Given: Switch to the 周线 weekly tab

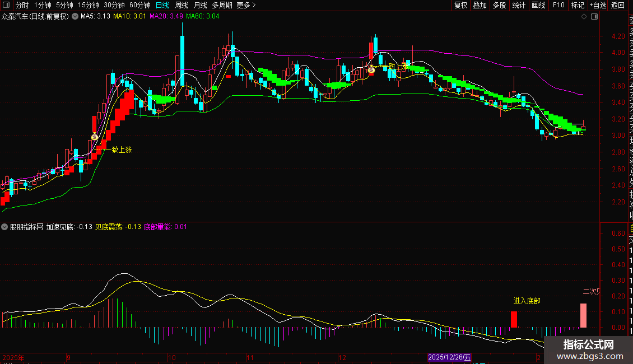Looking at the screenshot, I should coord(181,5).
